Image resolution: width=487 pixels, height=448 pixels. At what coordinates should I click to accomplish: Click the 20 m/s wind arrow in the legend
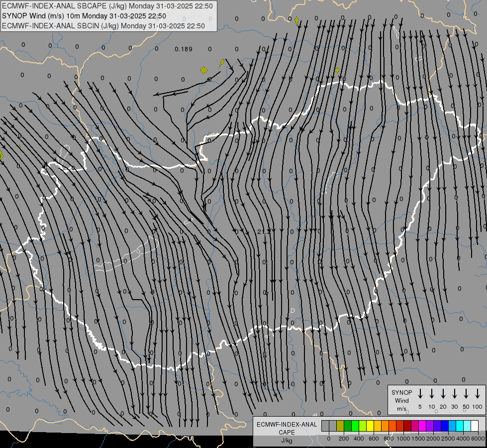(443, 394)
